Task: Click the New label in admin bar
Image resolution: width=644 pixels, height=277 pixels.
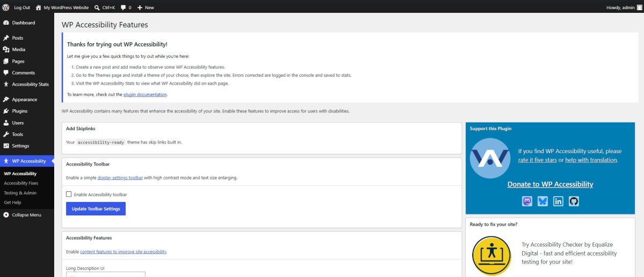Action: pos(149,8)
